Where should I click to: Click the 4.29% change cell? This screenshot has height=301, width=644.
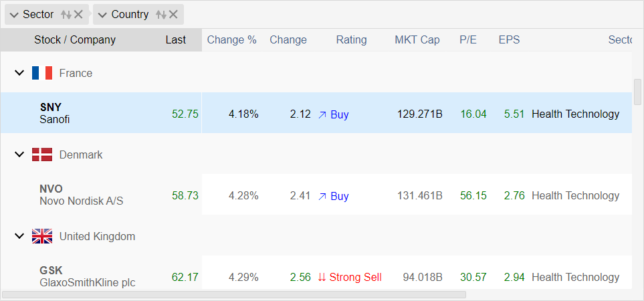coord(243,277)
